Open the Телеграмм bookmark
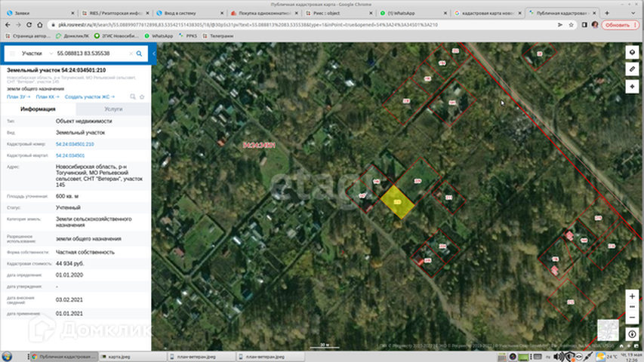The height and width of the screenshot is (362, 644). (218, 36)
